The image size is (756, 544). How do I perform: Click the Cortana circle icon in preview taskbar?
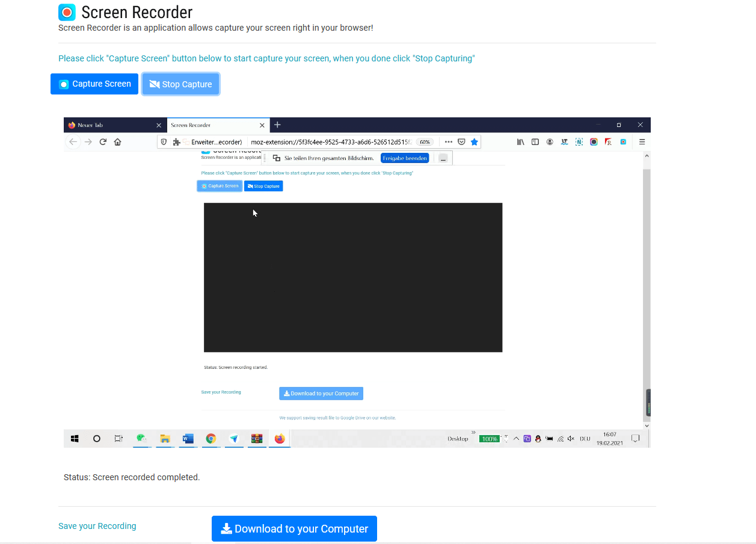(x=96, y=439)
